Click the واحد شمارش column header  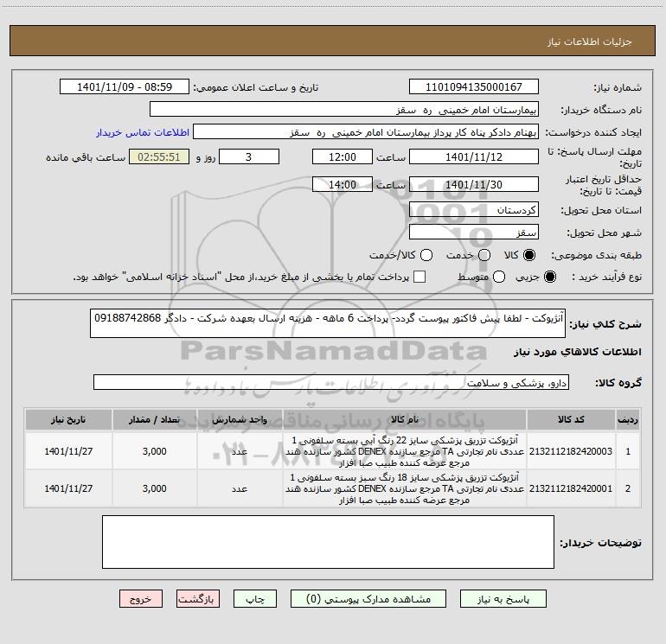tap(240, 419)
